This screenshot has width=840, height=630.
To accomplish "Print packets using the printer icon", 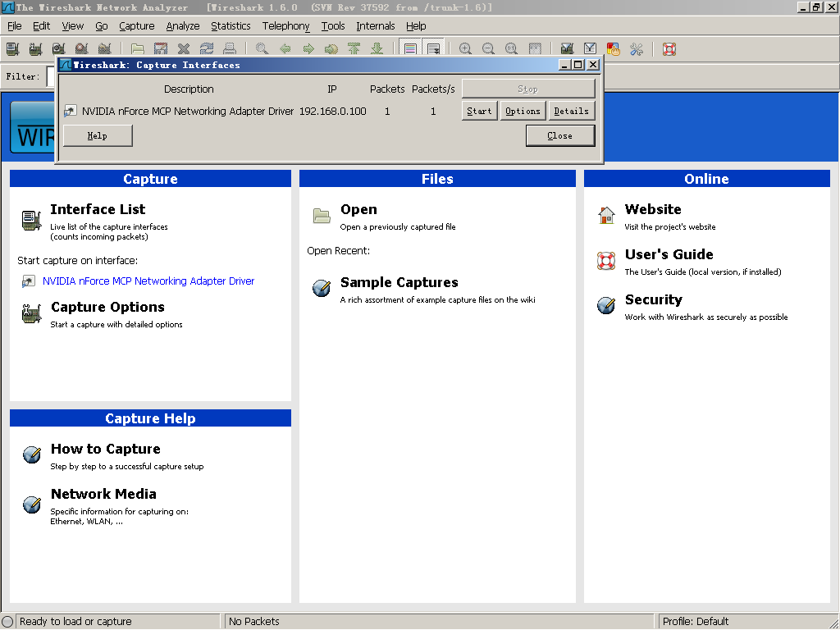I will [230, 48].
